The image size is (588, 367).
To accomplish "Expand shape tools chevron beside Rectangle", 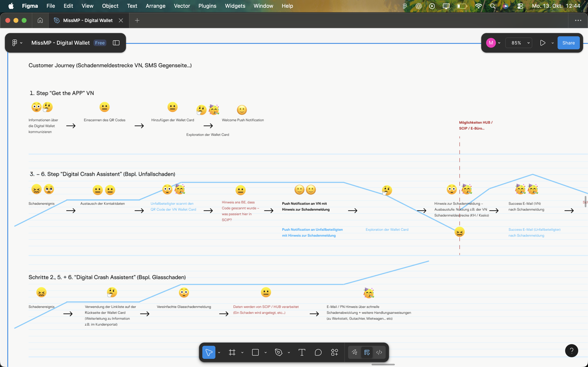I will tap(266, 353).
